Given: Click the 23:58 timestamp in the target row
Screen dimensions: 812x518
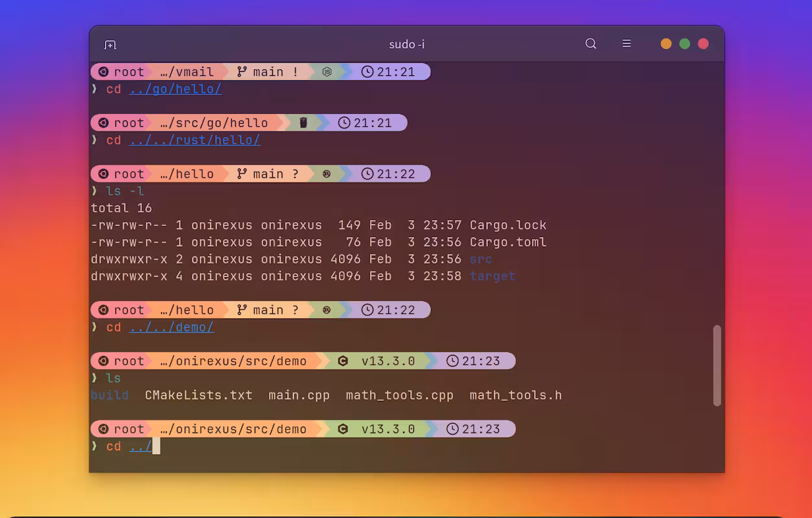Looking at the screenshot, I should 443,276.
